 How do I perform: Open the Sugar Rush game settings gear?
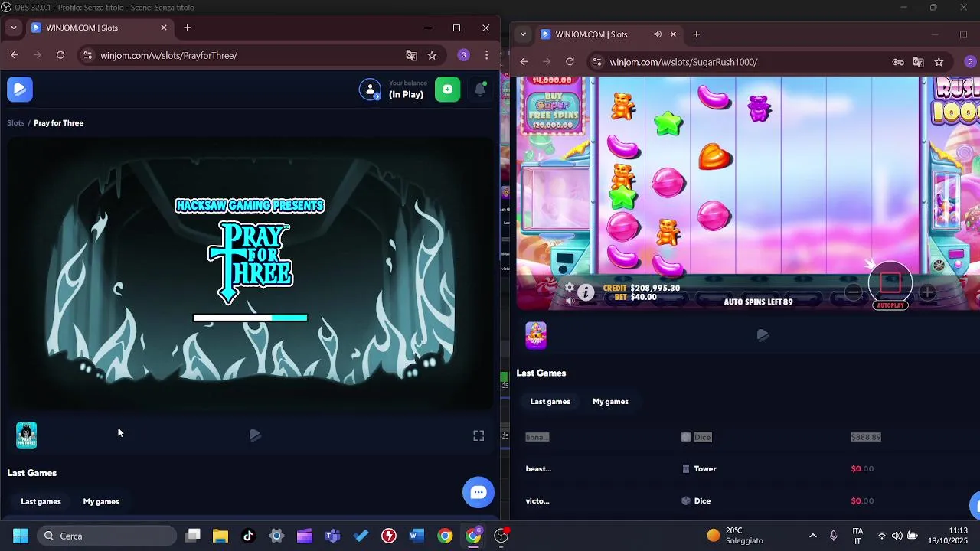point(569,288)
